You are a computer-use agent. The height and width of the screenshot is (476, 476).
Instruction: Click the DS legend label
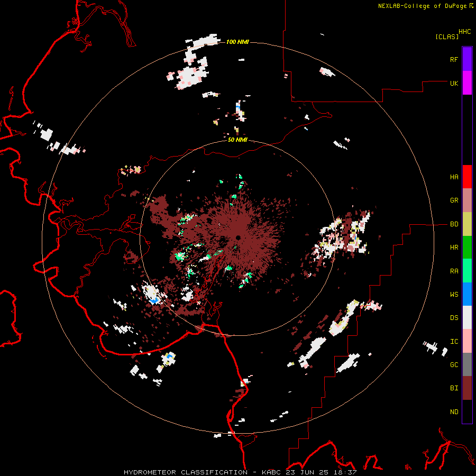[454, 318]
